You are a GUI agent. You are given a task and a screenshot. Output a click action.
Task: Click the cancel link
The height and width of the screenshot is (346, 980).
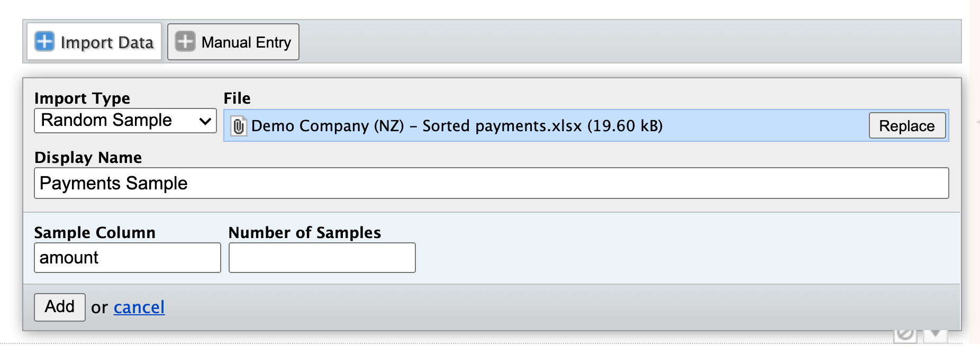139,307
